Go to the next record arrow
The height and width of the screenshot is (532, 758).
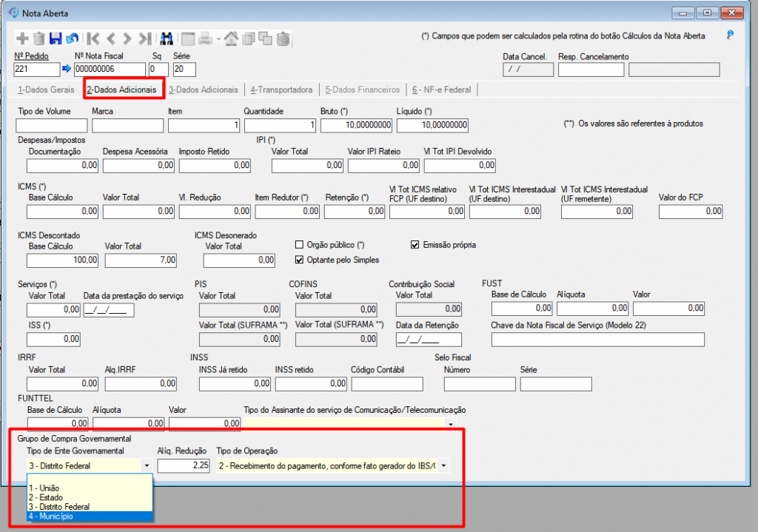[127, 38]
